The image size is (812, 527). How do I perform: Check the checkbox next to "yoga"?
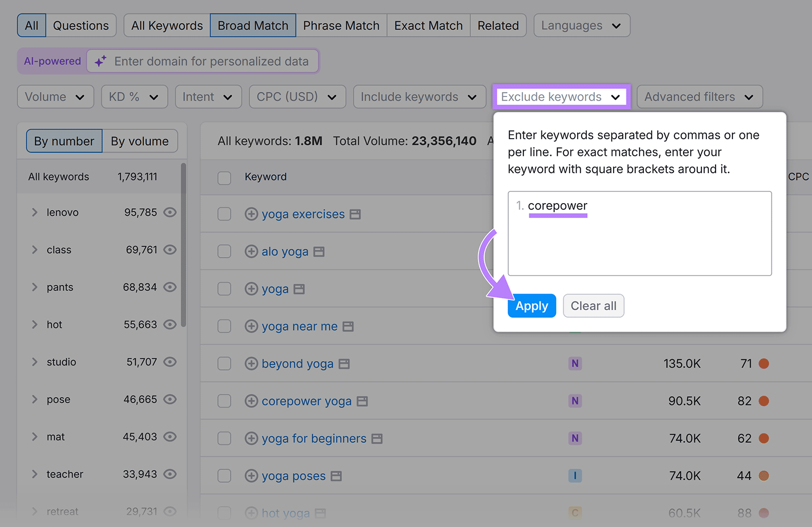(x=224, y=288)
